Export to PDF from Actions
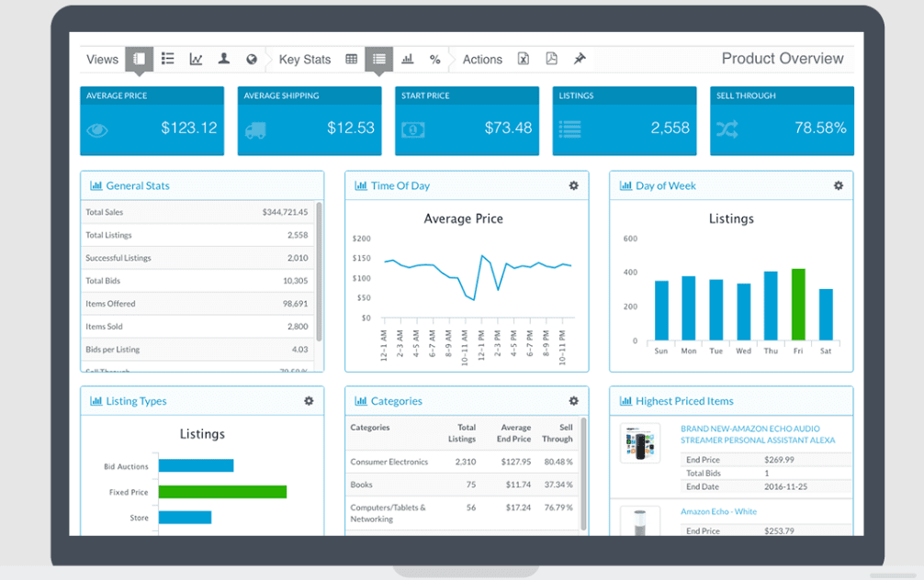 click(551, 59)
